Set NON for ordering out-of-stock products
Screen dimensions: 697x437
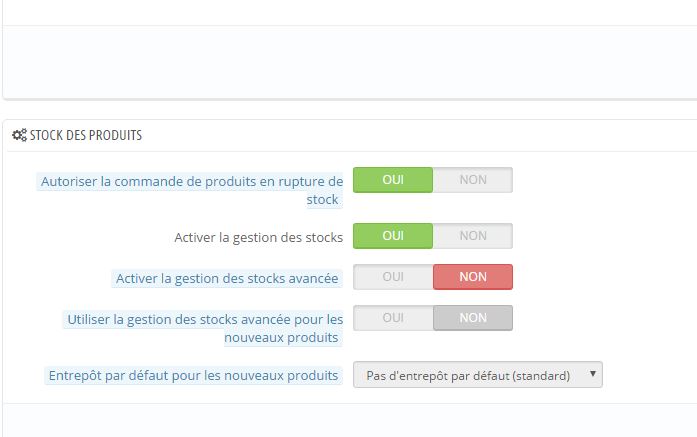473,180
